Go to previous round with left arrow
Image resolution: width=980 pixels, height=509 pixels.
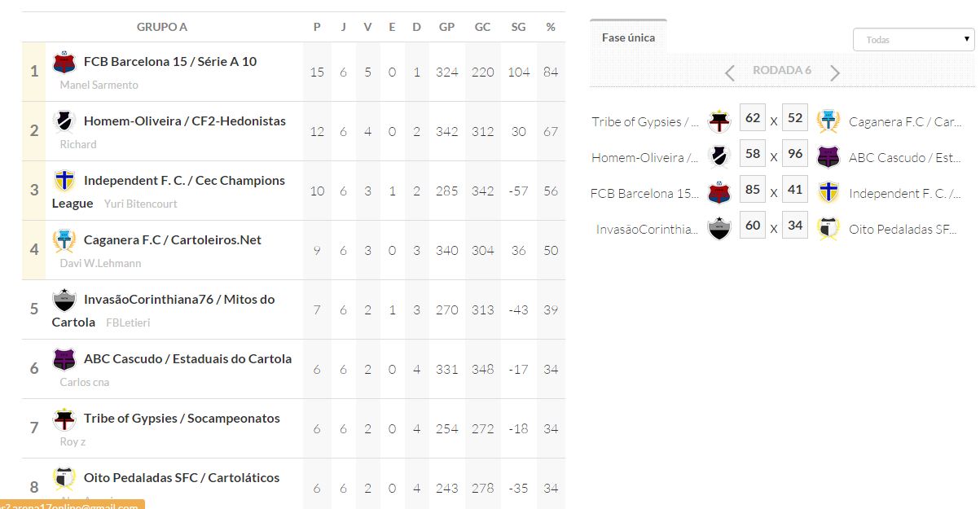tap(730, 73)
